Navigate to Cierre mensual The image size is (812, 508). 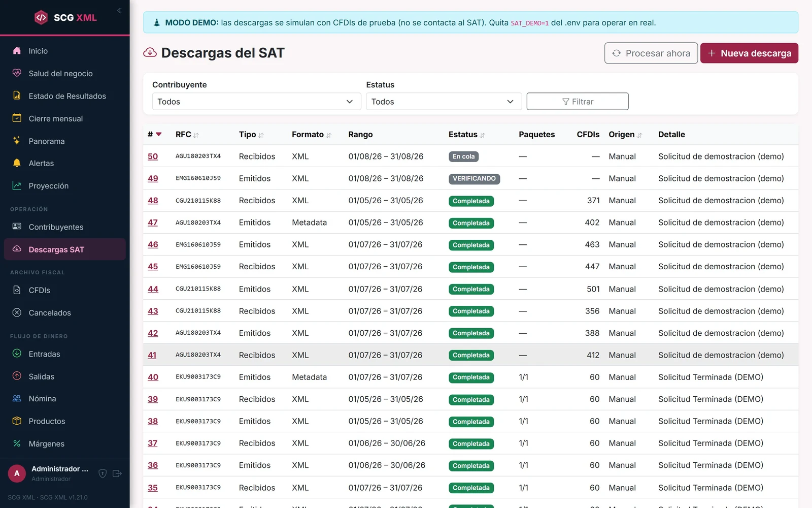click(65, 118)
